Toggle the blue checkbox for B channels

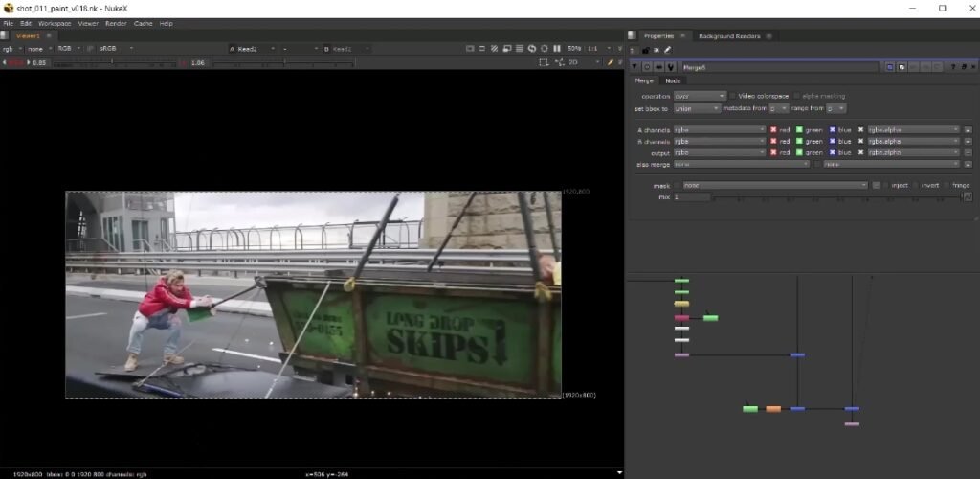point(832,142)
